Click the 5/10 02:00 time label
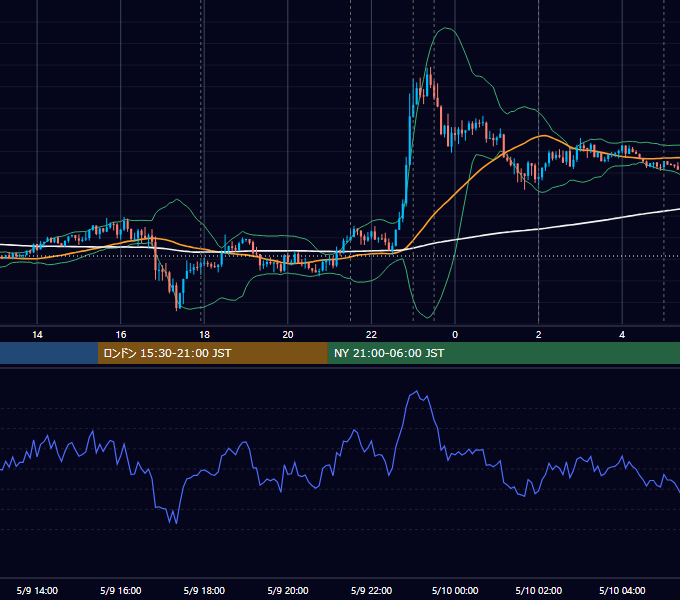This screenshot has width=680, height=600. coord(539,590)
